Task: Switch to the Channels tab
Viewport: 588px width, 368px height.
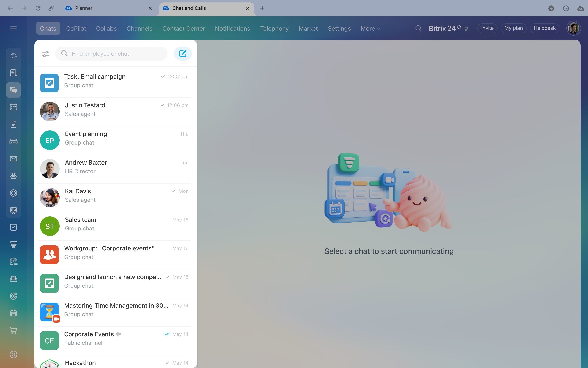Action: tap(139, 28)
